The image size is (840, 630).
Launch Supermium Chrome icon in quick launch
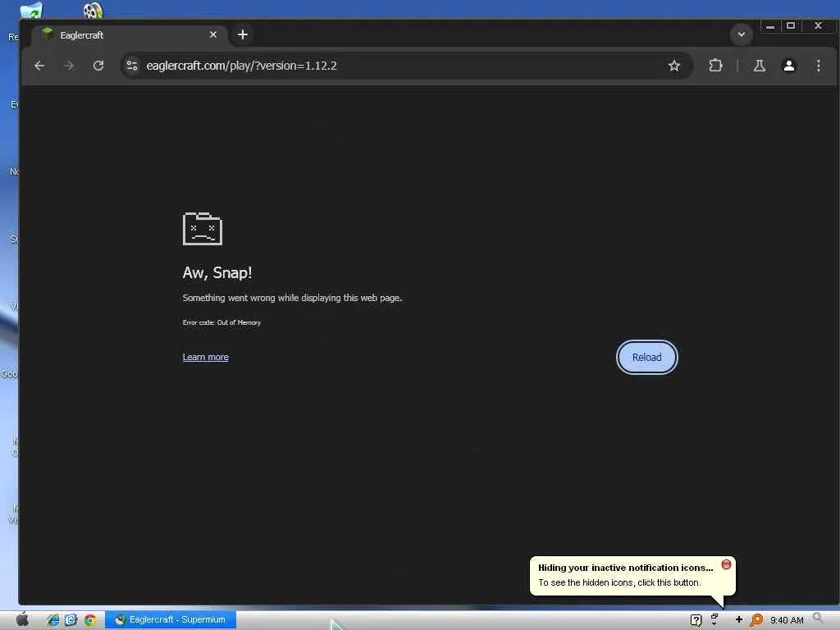pyautogui.click(x=89, y=620)
